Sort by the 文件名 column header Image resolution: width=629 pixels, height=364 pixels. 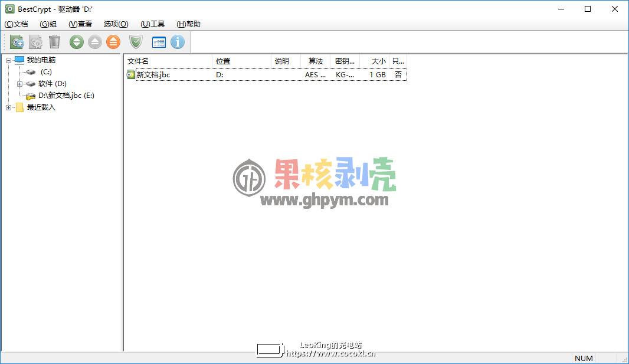[168, 61]
